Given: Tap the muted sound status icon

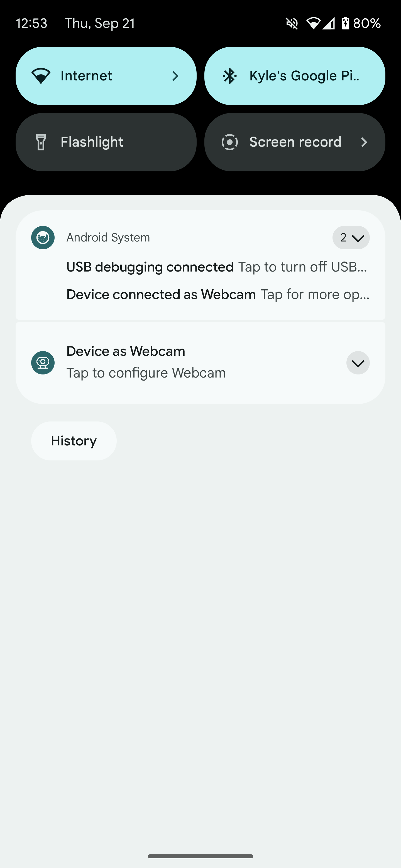Looking at the screenshot, I should (x=292, y=24).
